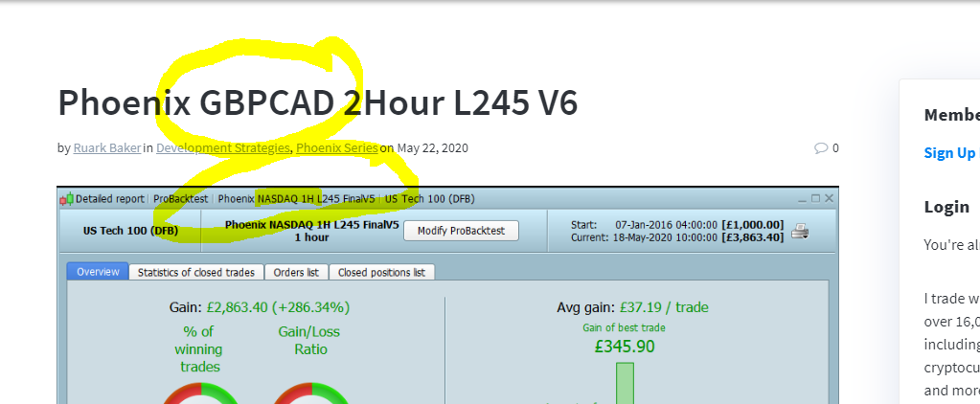Click the Current 18-May-2020 10:00:00 date
This screenshot has width=980, height=404.
point(667,237)
